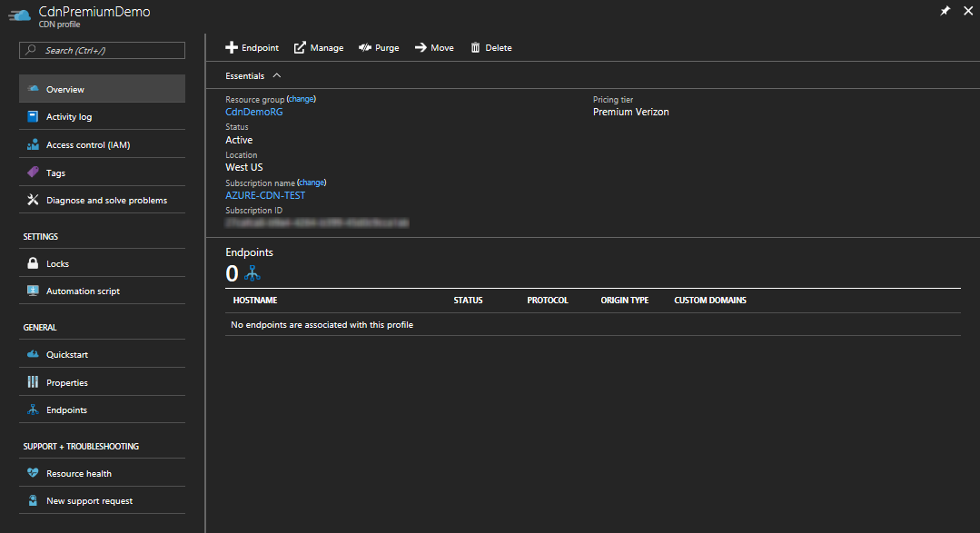Click the endpoints network icon beside count

tap(252, 273)
